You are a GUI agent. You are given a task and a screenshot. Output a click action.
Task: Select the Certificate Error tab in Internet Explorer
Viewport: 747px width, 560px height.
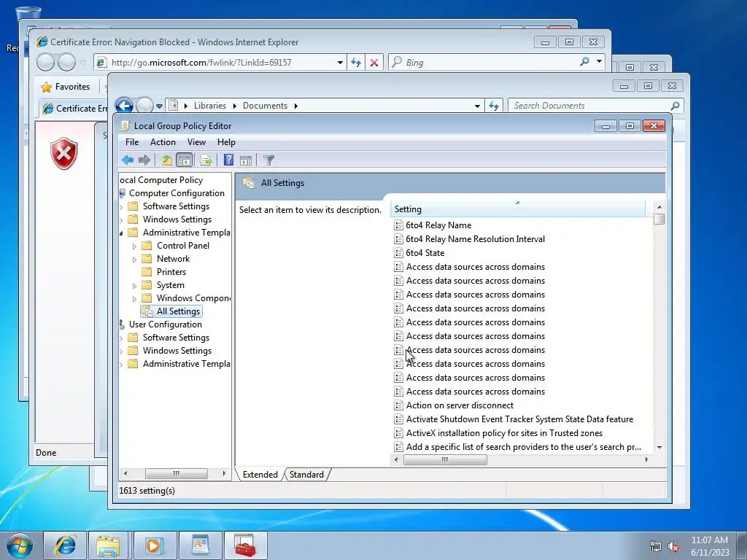pyautogui.click(x=74, y=109)
